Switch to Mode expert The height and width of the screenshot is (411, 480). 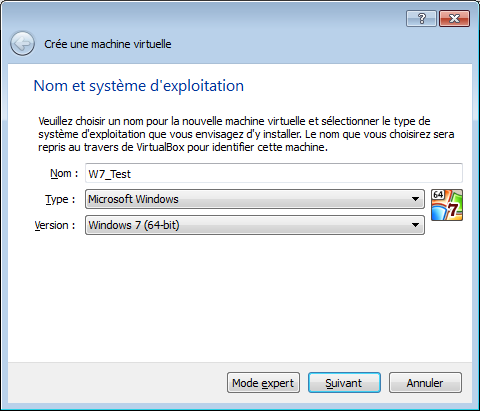(x=263, y=383)
